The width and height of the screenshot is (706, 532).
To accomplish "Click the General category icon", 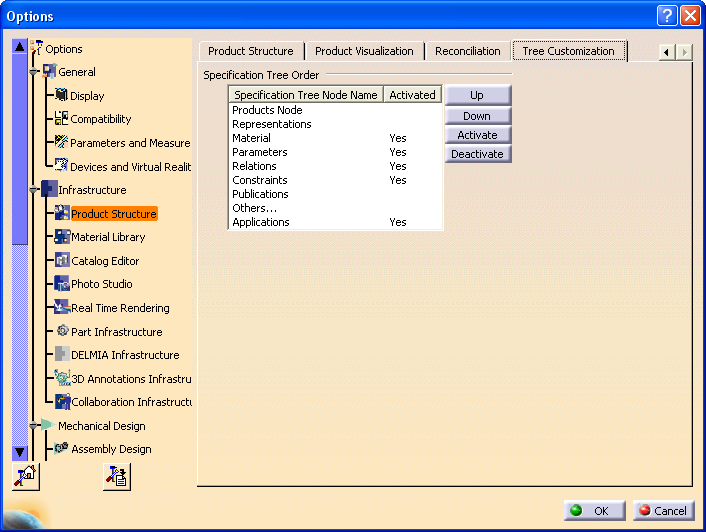I will [49, 71].
